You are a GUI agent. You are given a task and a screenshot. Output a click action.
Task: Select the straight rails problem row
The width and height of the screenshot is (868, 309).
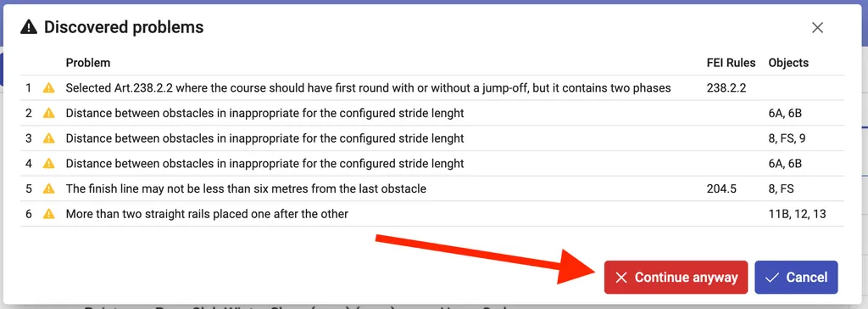click(432, 214)
